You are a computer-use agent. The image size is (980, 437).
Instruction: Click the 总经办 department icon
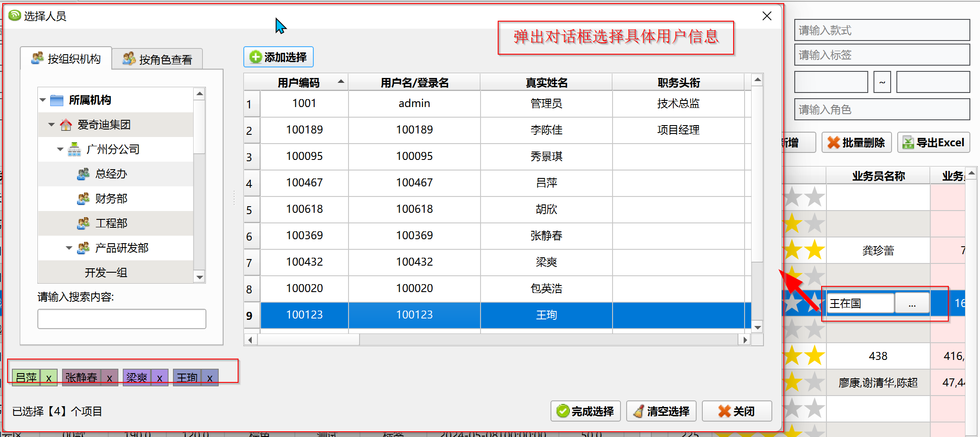point(83,174)
